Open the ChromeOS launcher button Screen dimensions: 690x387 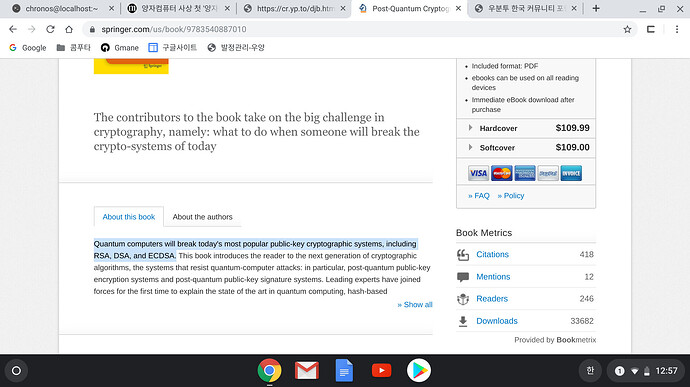(x=16, y=371)
